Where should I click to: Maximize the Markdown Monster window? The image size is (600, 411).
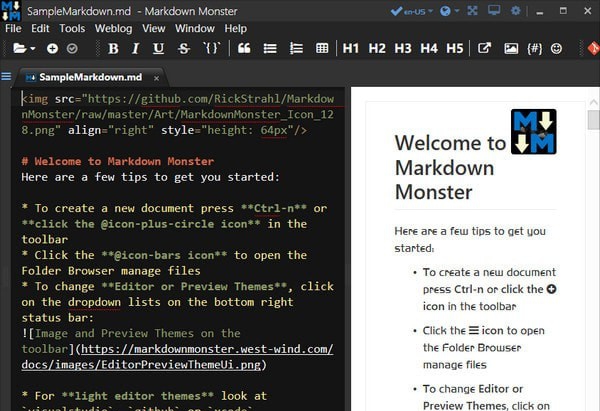pyautogui.click(x=563, y=11)
